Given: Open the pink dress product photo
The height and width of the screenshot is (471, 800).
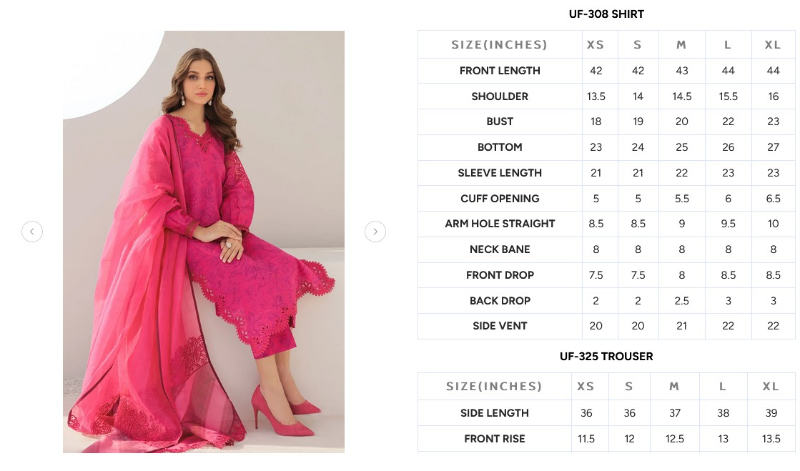Looking at the screenshot, I should 204,242.
